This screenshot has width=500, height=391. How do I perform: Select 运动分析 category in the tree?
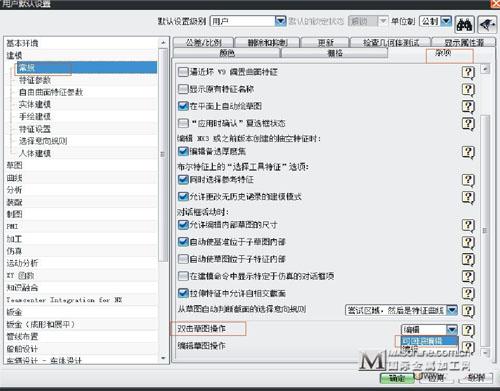pos(22,263)
